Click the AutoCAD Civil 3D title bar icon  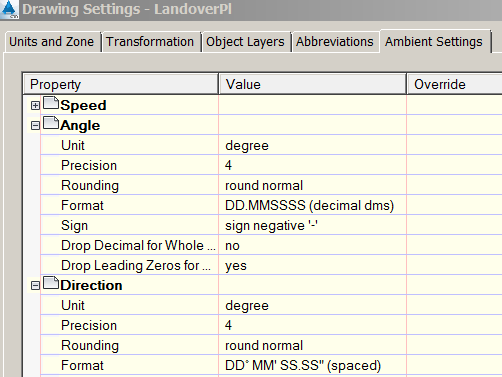point(9,9)
